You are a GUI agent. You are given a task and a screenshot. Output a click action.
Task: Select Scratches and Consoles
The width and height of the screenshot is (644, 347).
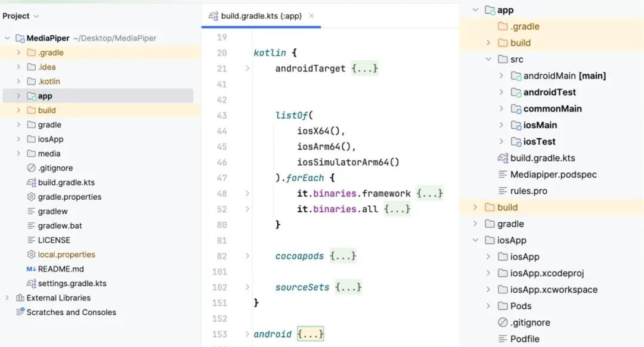point(71,312)
